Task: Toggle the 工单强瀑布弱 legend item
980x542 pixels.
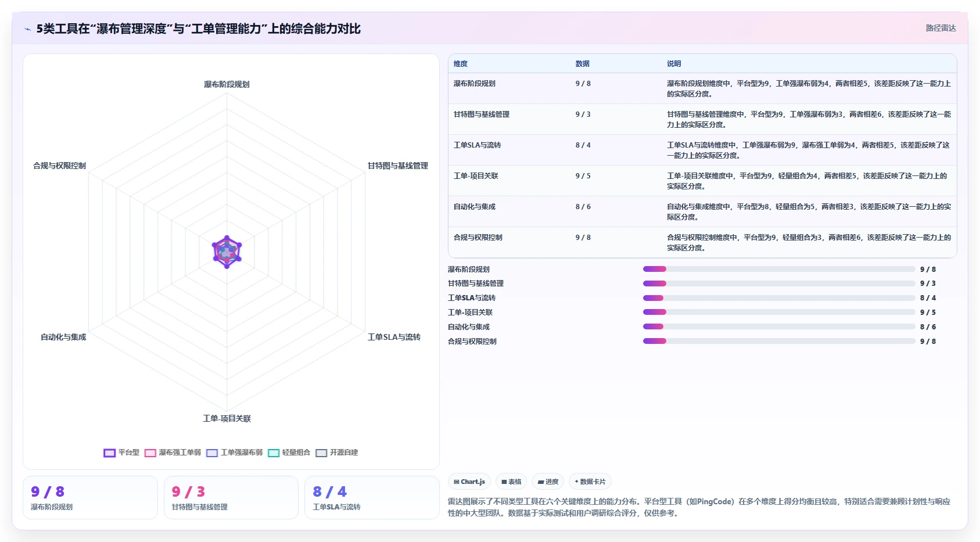Action: tap(234, 453)
